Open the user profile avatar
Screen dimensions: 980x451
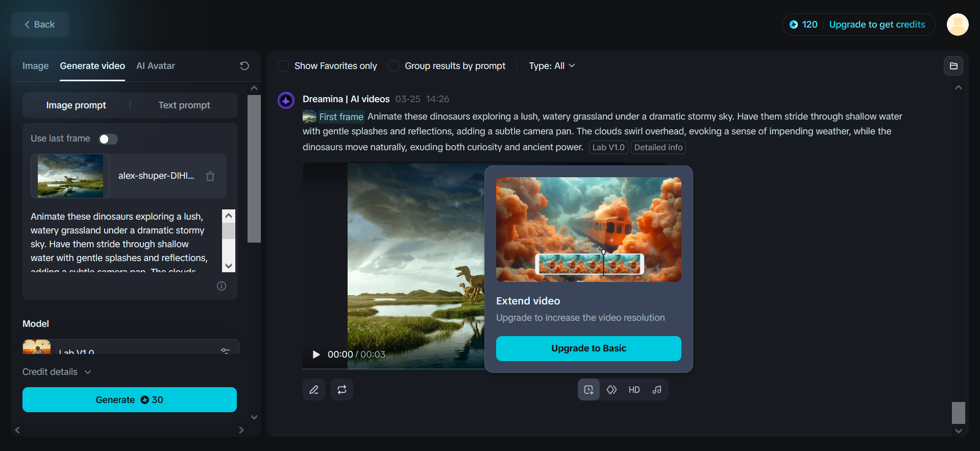click(x=958, y=25)
